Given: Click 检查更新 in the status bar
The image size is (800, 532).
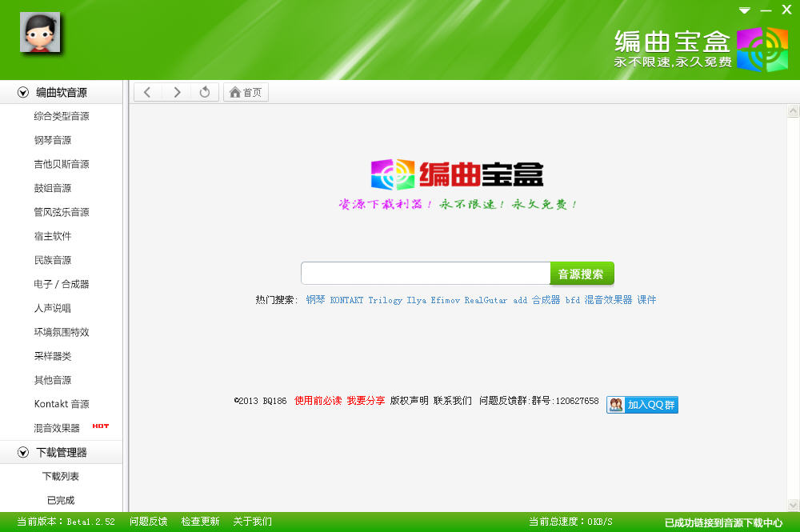Looking at the screenshot, I should click(x=200, y=522).
